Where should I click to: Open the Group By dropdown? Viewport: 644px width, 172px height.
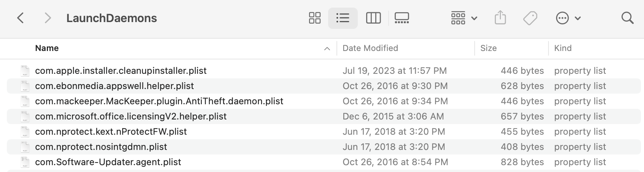pos(464,18)
